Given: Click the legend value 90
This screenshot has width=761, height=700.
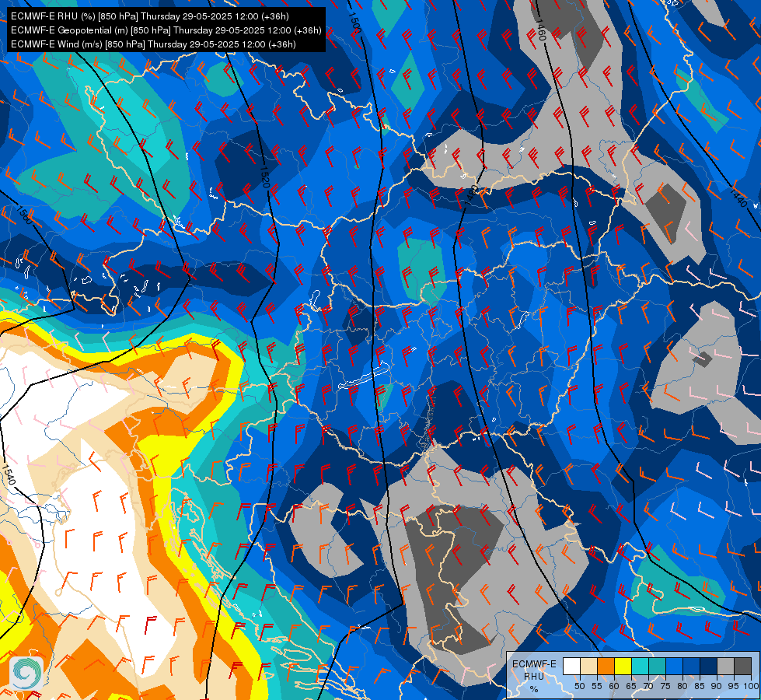Looking at the screenshot, I should pyautogui.click(x=717, y=686).
